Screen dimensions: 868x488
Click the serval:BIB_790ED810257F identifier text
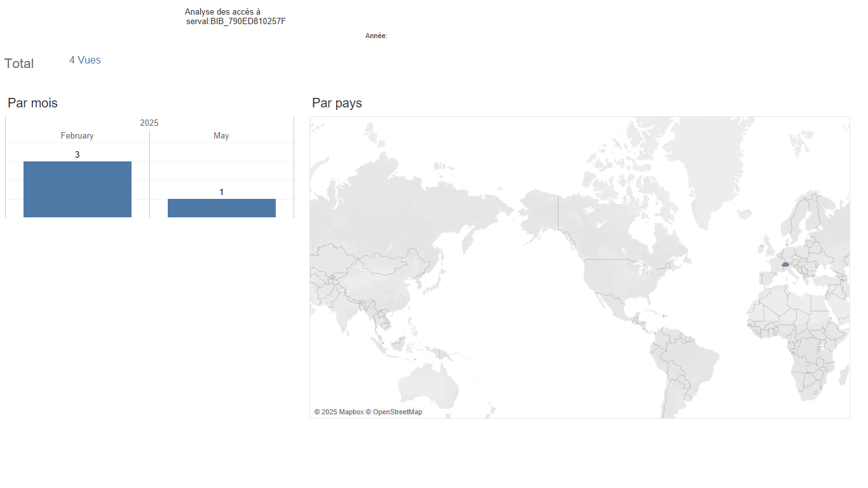click(236, 22)
